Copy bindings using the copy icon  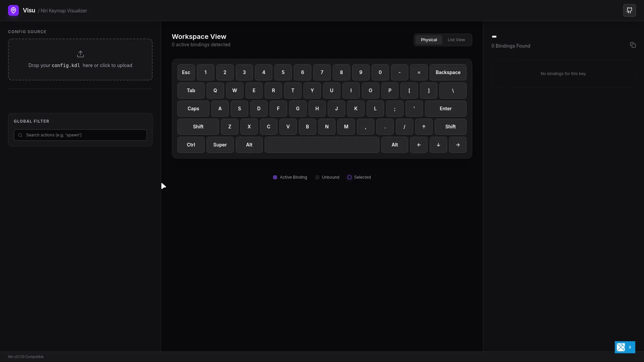(633, 45)
